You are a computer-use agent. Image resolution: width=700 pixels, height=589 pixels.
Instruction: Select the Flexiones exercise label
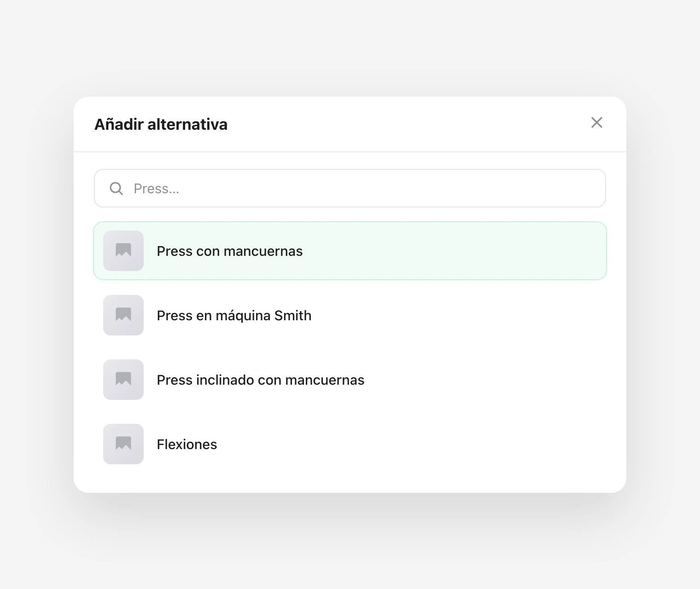coord(187,445)
